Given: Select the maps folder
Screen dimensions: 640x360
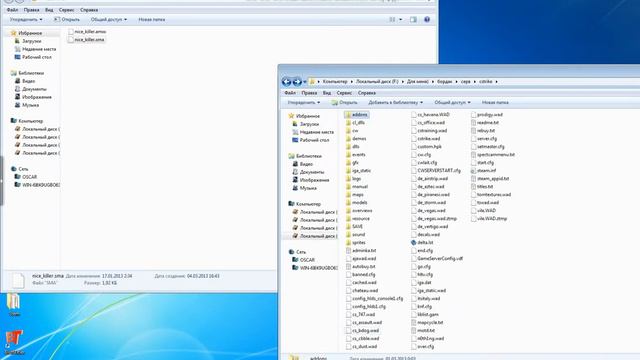Looking at the screenshot, I should pos(354,195).
